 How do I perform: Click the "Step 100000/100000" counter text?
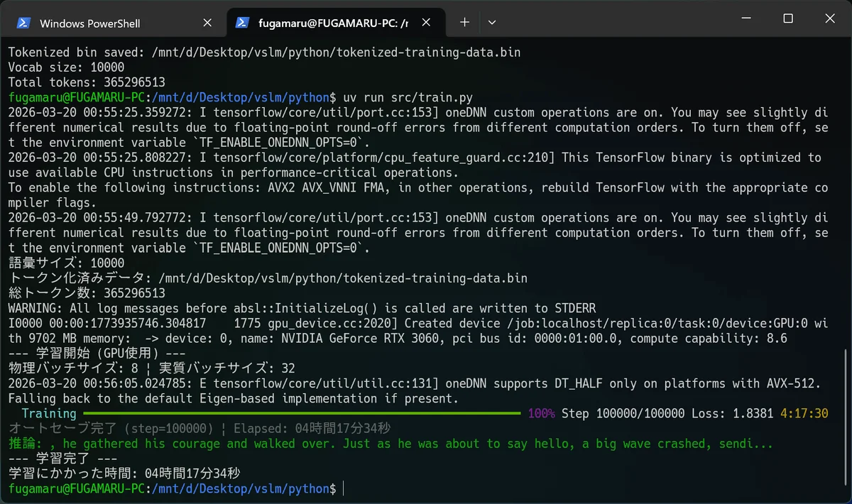click(x=623, y=413)
